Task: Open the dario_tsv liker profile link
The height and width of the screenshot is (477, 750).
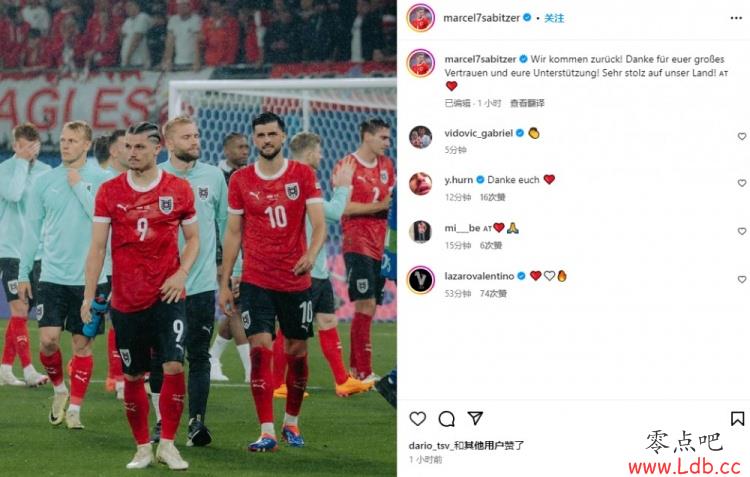Action: pyautogui.click(x=429, y=445)
